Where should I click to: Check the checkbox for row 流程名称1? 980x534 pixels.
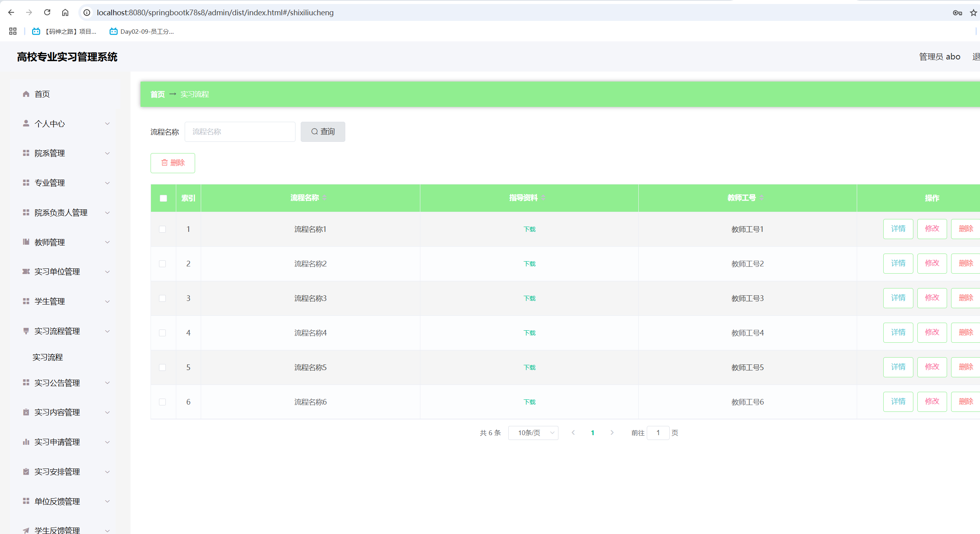coord(162,229)
